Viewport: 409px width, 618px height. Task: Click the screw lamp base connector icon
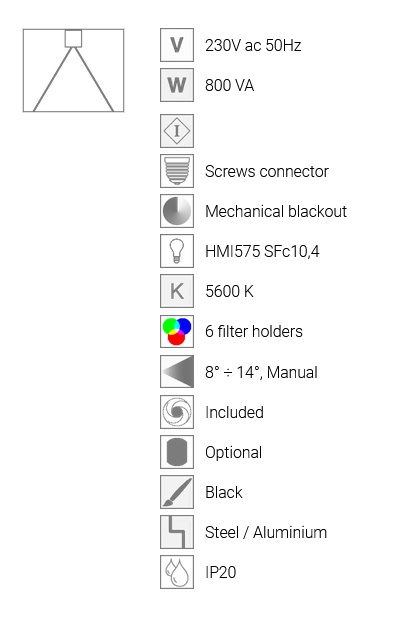[177, 171]
